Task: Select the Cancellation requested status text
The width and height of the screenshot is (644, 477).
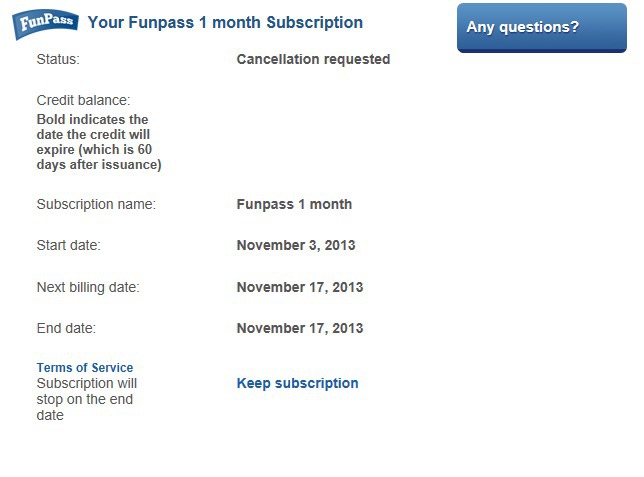Action: click(x=313, y=59)
